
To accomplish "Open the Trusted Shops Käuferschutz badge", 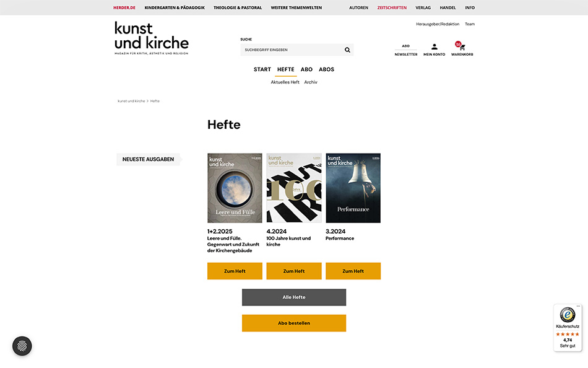I will (568, 328).
